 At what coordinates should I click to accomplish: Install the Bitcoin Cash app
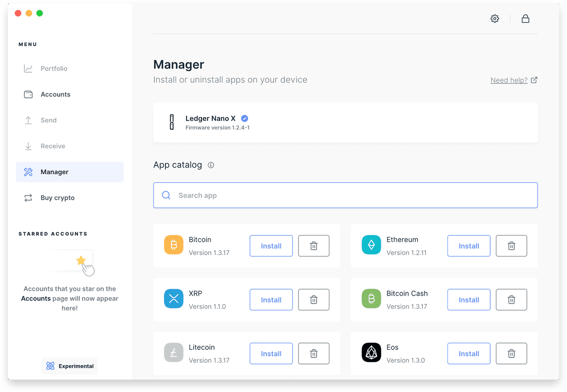point(469,300)
